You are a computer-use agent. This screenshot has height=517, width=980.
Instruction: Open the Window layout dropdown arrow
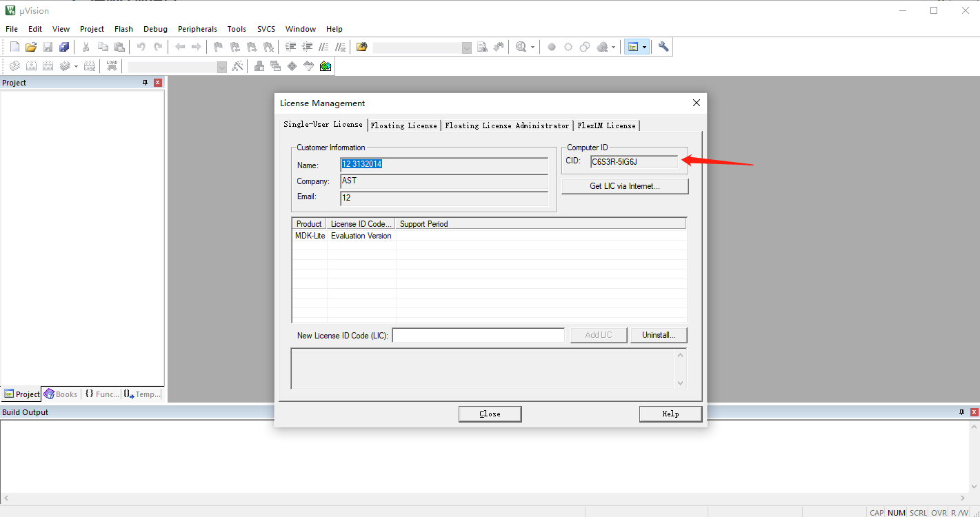click(x=645, y=47)
